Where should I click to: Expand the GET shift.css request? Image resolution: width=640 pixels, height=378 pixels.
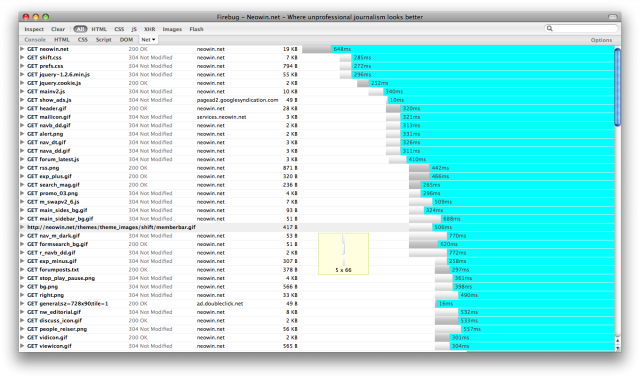click(22, 58)
